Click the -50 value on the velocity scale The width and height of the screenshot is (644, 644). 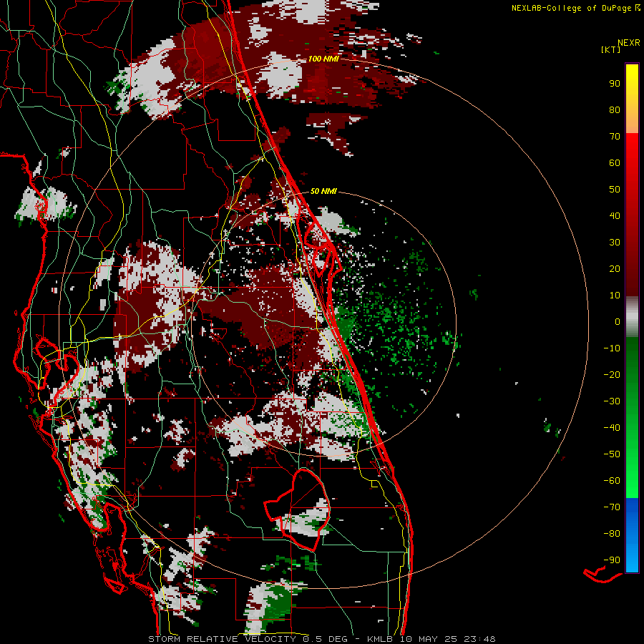tap(612, 454)
